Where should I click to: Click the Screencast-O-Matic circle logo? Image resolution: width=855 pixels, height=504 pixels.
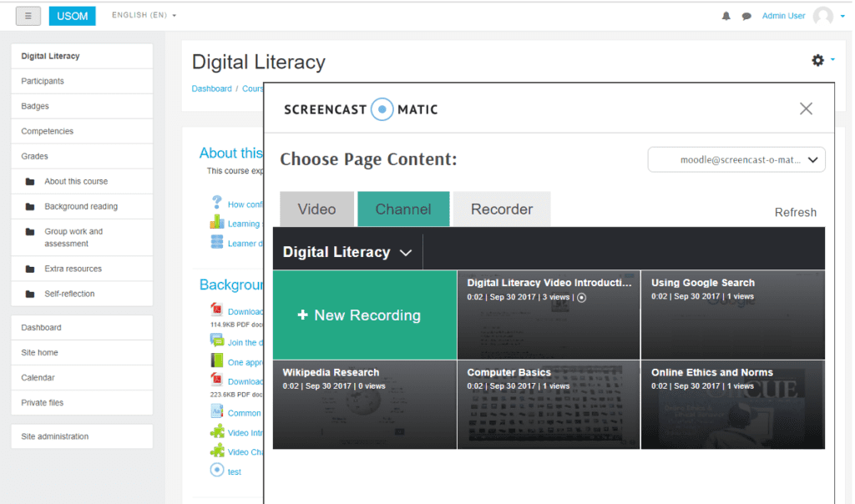click(x=382, y=109)
